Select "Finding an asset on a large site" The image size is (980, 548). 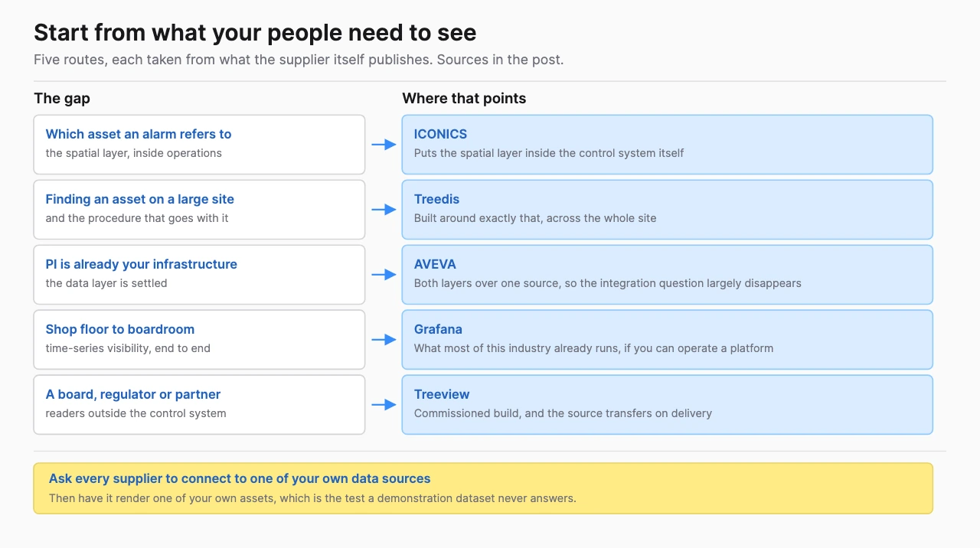[x=140, y=199]
